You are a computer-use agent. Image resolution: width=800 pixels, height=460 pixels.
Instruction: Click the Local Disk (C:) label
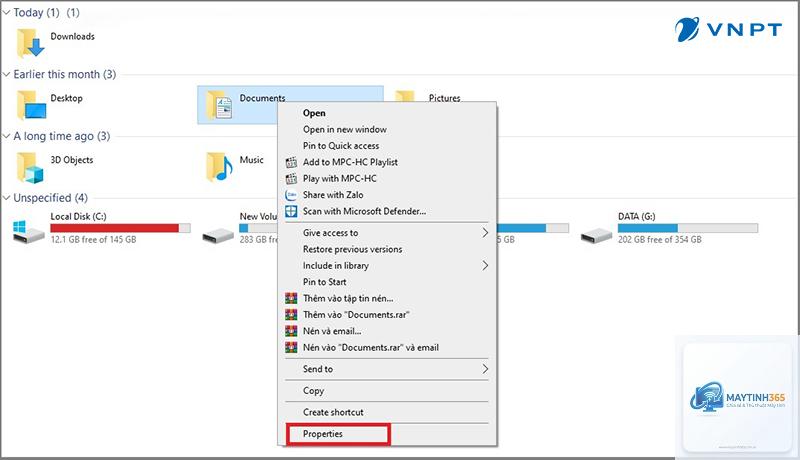[x=79, y=216]
